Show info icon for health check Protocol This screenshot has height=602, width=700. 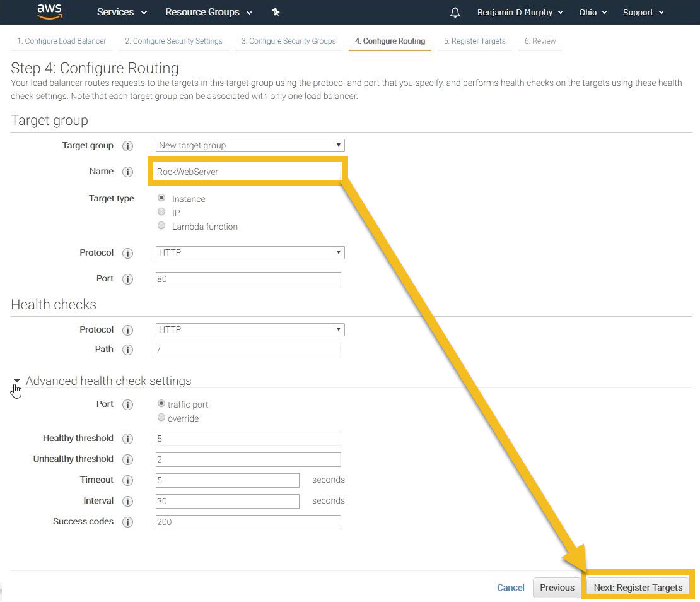click(127, 330)
